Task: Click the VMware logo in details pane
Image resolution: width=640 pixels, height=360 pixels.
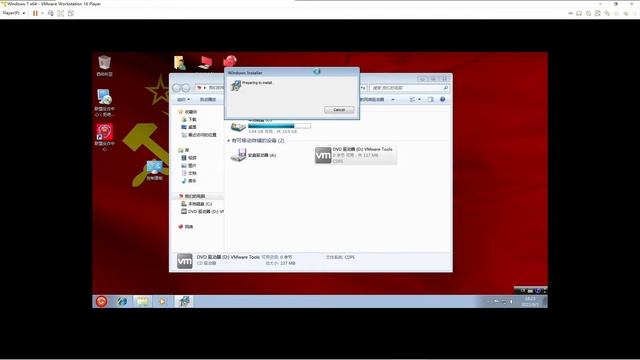Action: (x=184, y=261)
